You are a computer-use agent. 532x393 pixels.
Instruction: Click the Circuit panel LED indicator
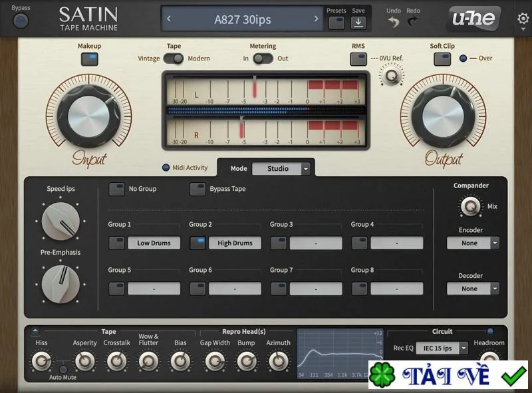[490, 331]
